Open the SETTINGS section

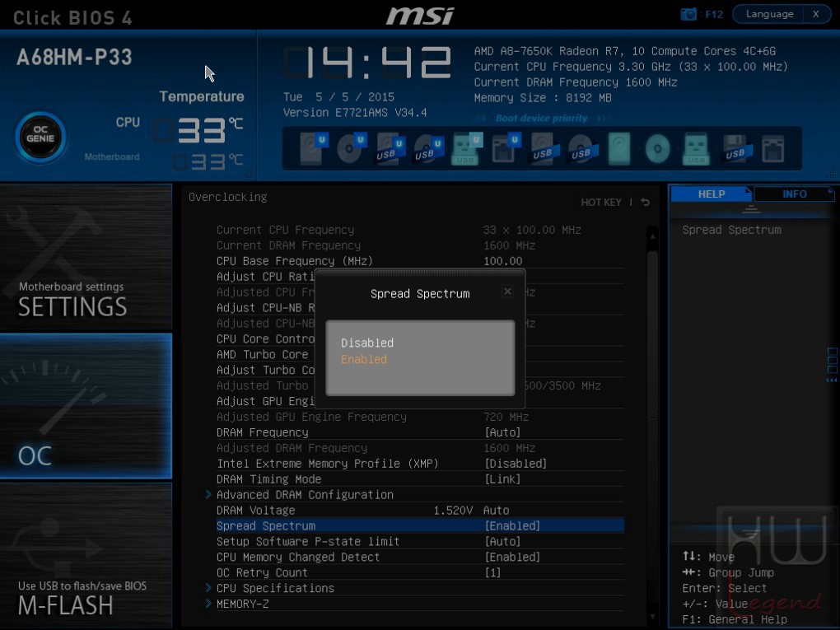pos(86,257)
